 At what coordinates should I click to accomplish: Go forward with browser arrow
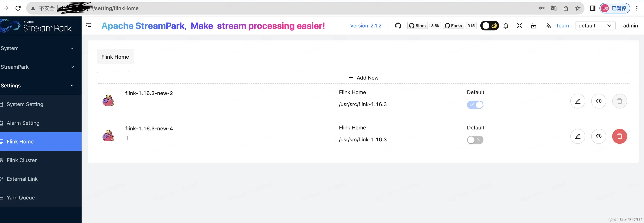[x=6, y=8]
